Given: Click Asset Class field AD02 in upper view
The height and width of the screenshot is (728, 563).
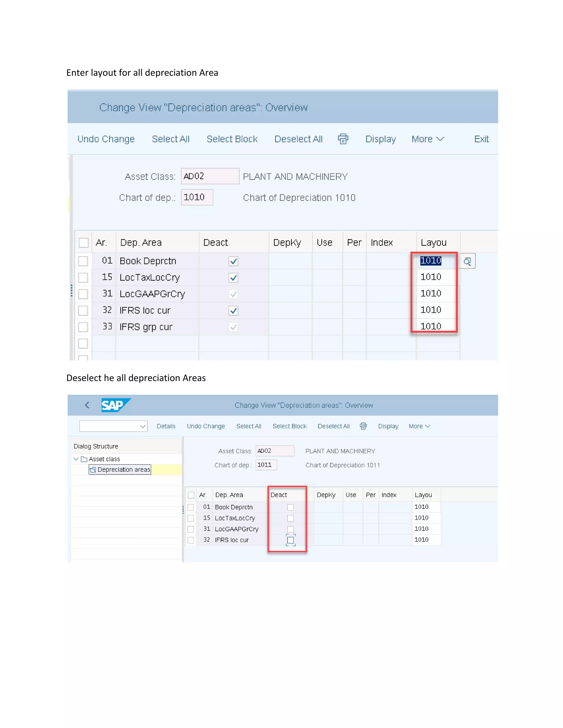Looking at the screenshot, I should coord(210,176).
